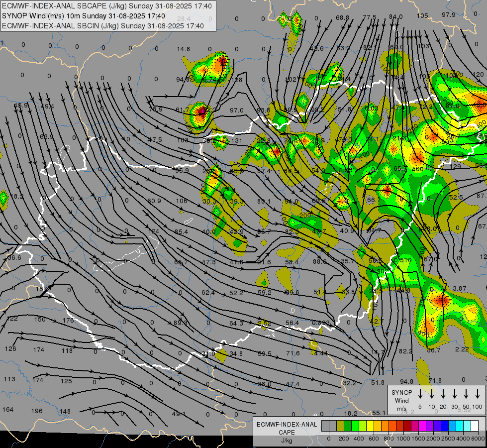Click the 6000 tick label in CAPE legend
Image resolution: width=487 pixels, height=448 pixels.
(x=478, y=439)
